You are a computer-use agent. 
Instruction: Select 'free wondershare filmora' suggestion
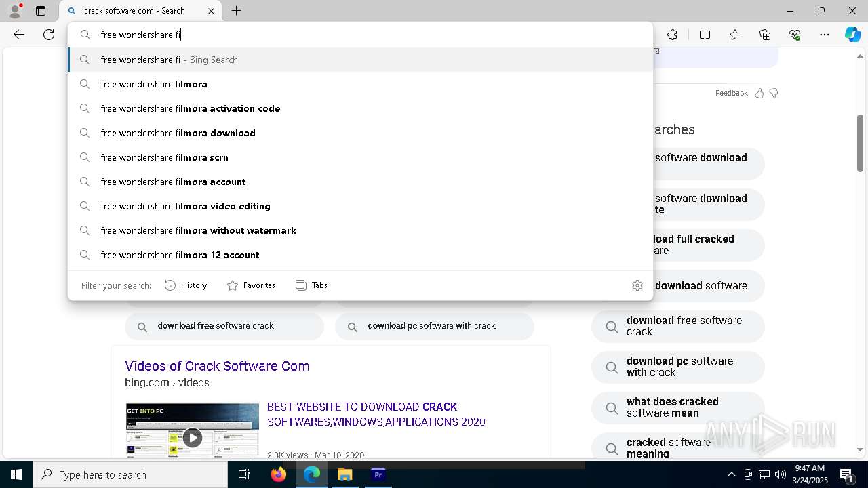tap(360, 84)
